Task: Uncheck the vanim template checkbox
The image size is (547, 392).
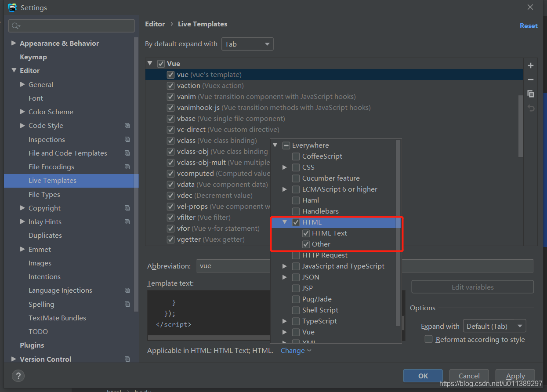Action: click(x=170, y=97)
